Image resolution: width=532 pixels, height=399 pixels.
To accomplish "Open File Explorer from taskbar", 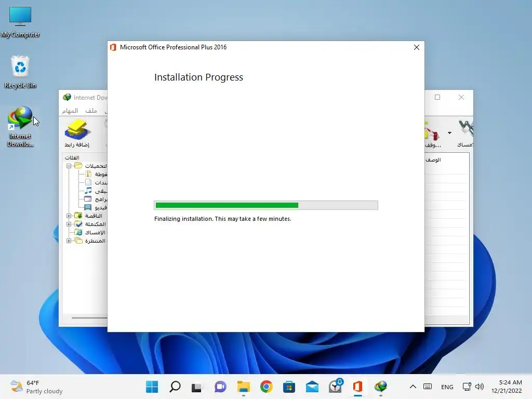I will pyautogui.click(x=243, y=387).
